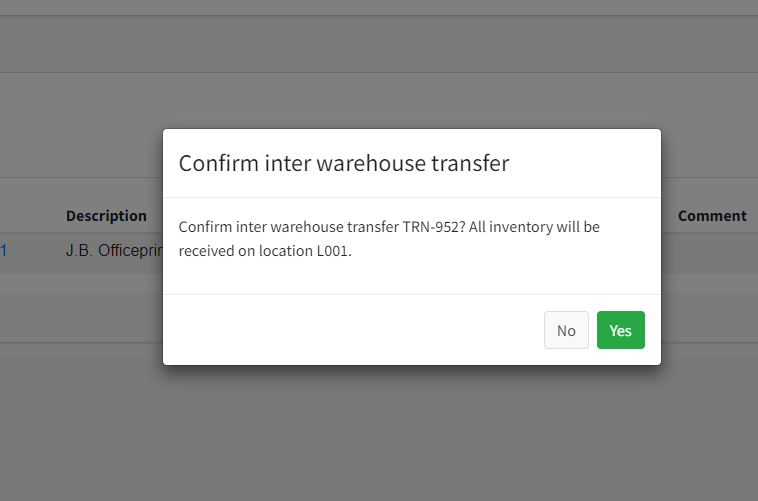The height and width of the screenshot is (501, 758).
Task: Open the blue "1" link in the table row
Action: (x=3, y=251)
